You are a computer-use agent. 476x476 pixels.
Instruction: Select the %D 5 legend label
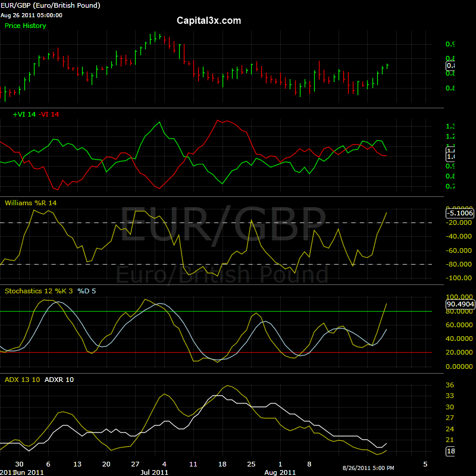pyautogui.click(x=87, y=291)
